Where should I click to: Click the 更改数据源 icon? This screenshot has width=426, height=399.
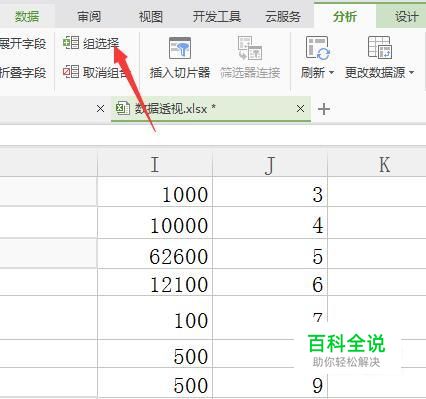point(380,48)
